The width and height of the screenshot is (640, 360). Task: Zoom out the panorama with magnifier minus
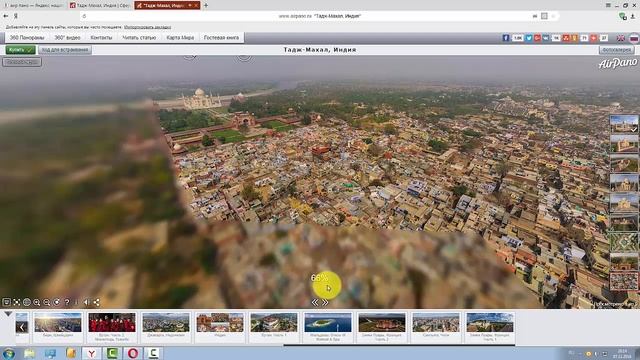(x=47, y=302)
